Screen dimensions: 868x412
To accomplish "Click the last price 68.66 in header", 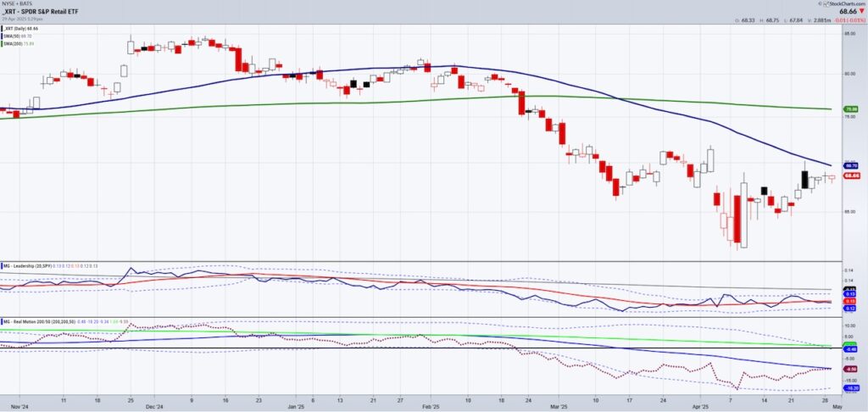I will [x=848, y=11].
